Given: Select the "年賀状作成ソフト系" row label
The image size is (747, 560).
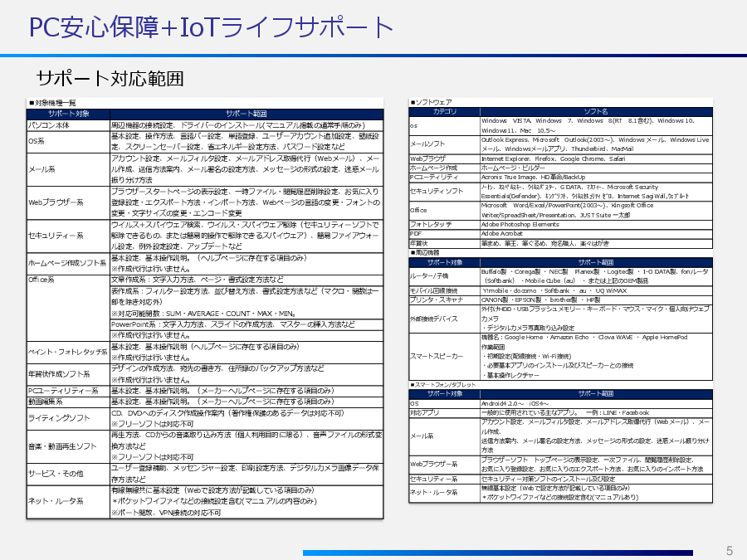Looking at the screenshot, I should (59, 374).
